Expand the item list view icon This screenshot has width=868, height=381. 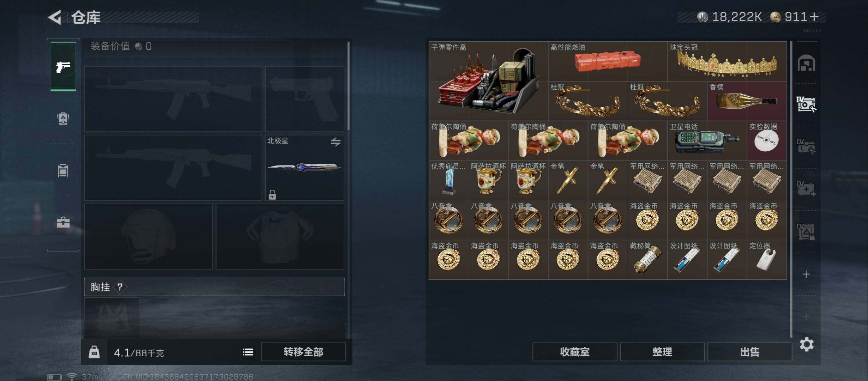[x=248, y=352]
